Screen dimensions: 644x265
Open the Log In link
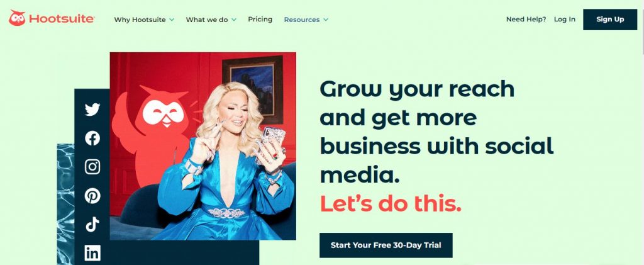564,20
